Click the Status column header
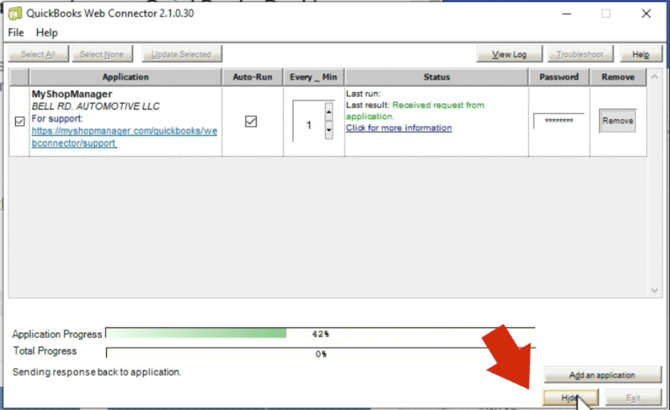Viewport: 670px width, 410px height. point(436,77)
